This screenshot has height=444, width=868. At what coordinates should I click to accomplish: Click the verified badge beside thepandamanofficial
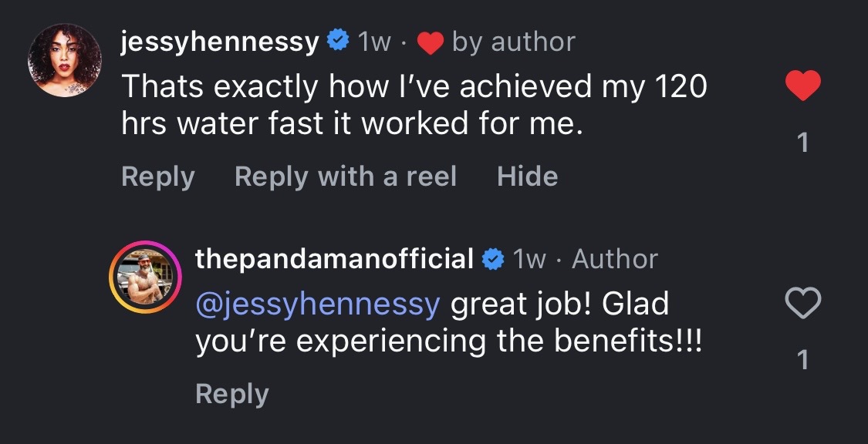pyautogui.click(x=493, y=260)
